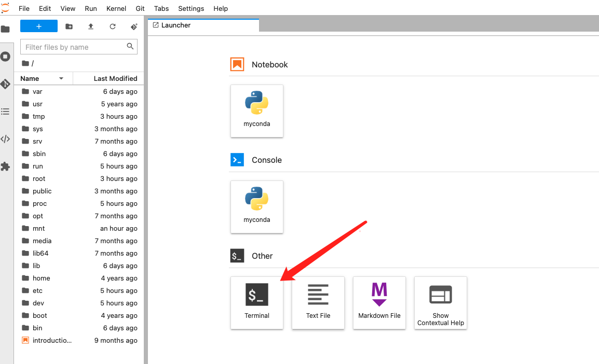Launch myconda Console kernel card
The width and height of the screenshot is (599, 364).
pyautogui.click(x=257, y=207)
